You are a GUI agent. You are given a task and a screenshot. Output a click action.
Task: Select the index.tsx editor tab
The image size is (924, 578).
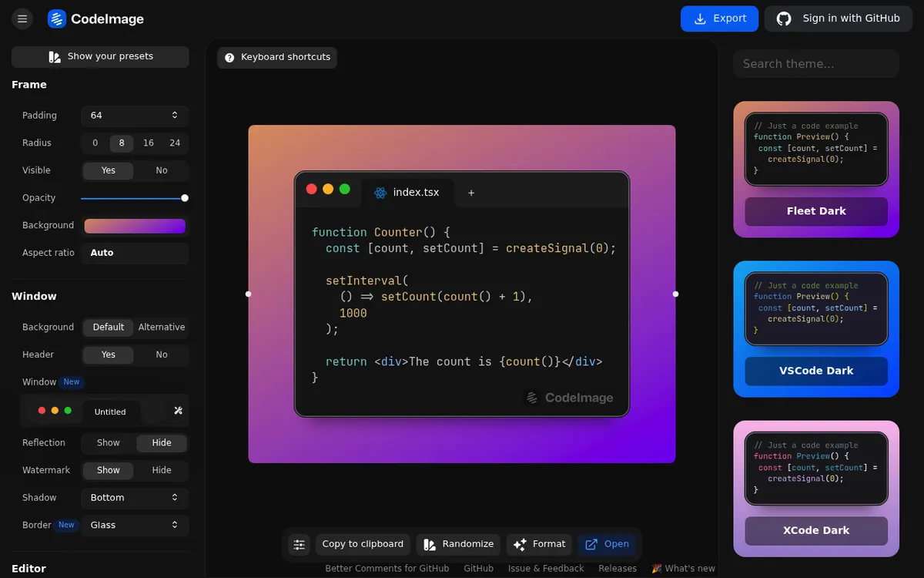407,193
